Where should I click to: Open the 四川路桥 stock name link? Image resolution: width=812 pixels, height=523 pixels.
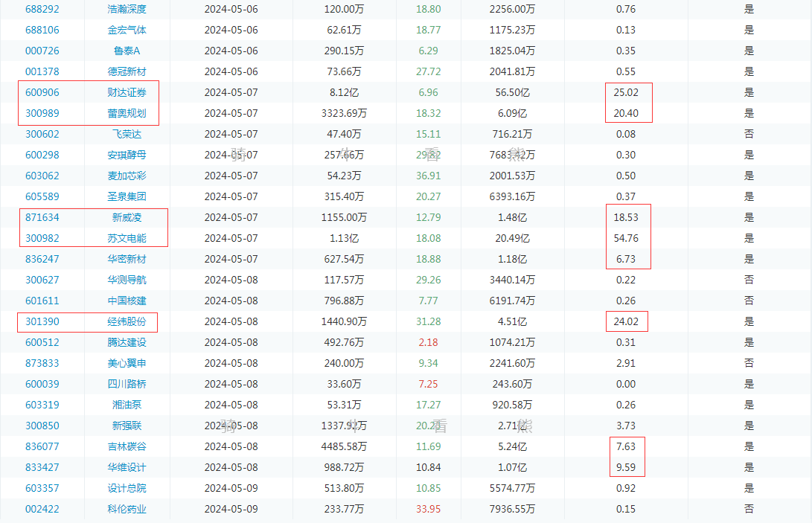[x=127, y=385]
